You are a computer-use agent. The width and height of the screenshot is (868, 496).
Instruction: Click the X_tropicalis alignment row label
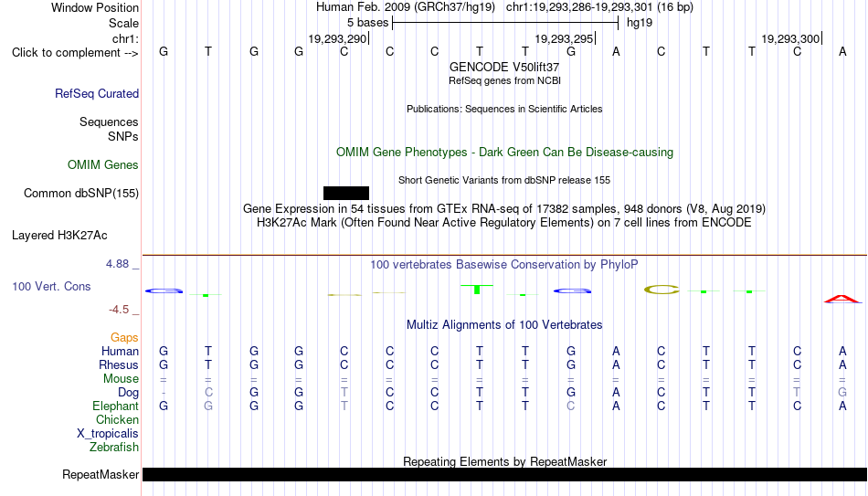pos(108,434)
